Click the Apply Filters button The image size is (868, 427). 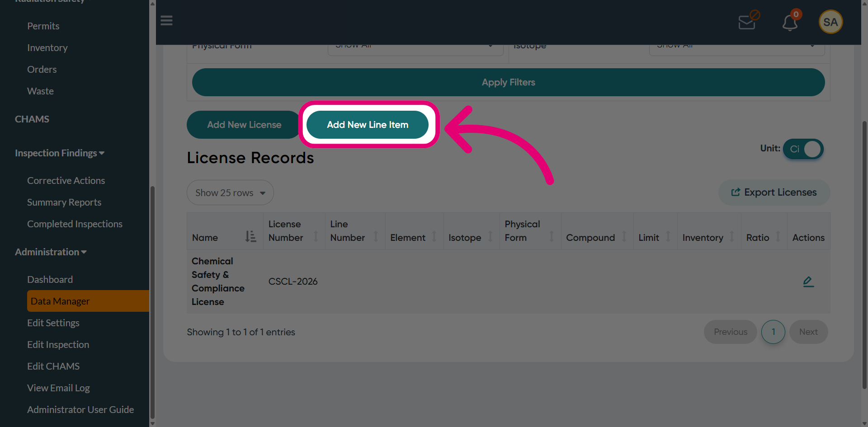(x=508, y=82)
